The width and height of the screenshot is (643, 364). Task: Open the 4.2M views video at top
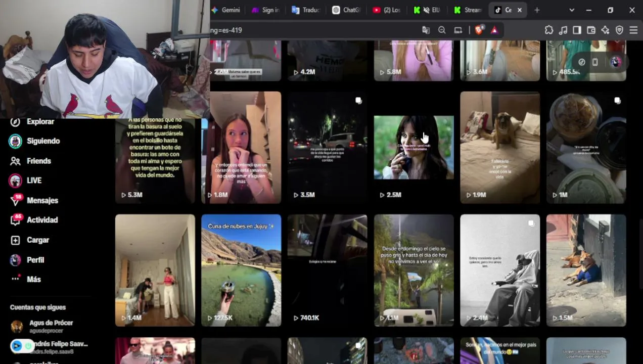point(328,61)
